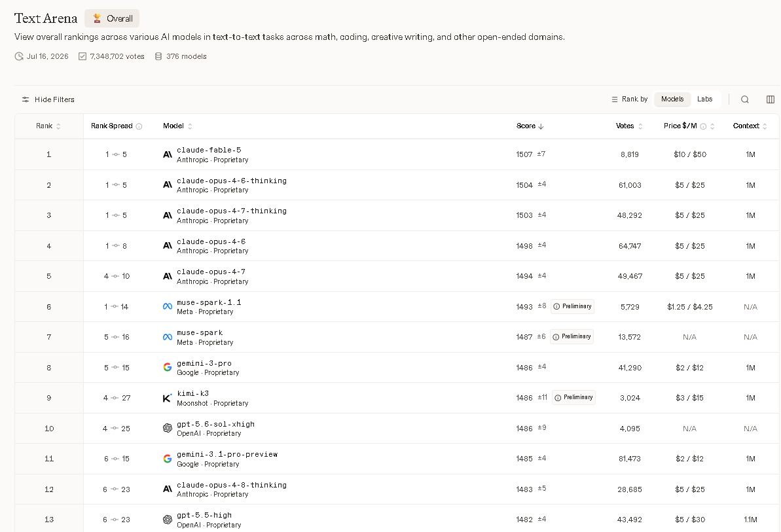
Task: Click the Price $/M info icon
Action: pos(703,126)
